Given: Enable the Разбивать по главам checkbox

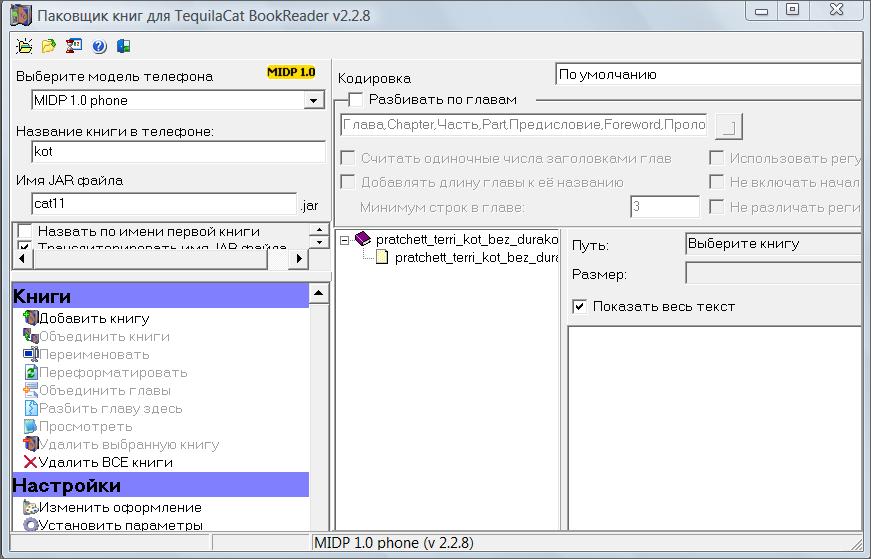Looking at the screenshot, I should coord(356,100).
